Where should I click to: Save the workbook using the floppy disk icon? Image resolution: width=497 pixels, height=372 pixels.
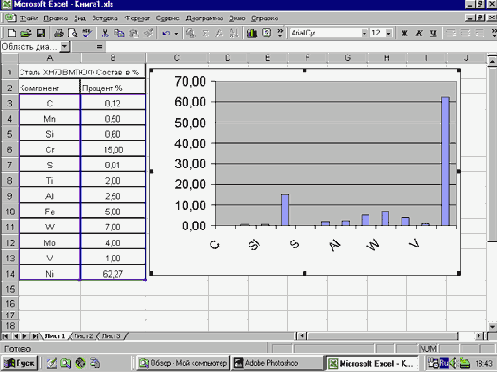pyautogui.click(x=41, y=33)
